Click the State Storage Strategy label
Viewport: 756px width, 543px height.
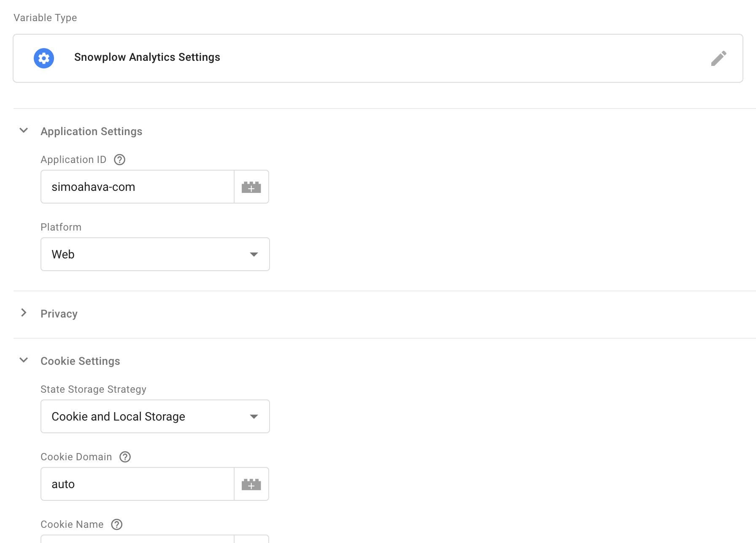point(94,389)
